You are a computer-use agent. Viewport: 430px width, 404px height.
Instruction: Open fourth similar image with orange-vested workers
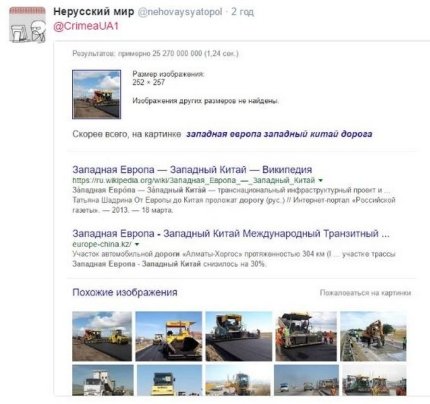tap(306, 336)
